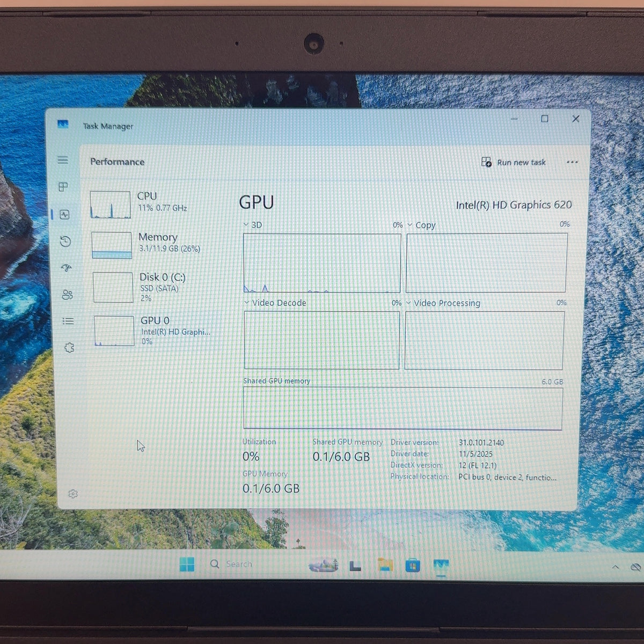Viewport: 644px width, 644px height.
Task: Select the Performance page icon in sidebar
Action: (x=65, y=215)
